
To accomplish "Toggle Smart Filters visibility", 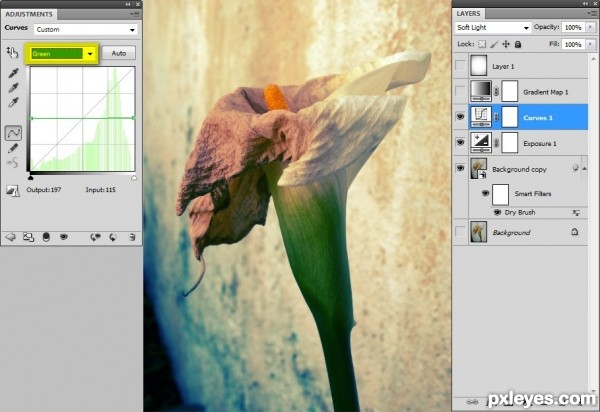I will (485, 193).
